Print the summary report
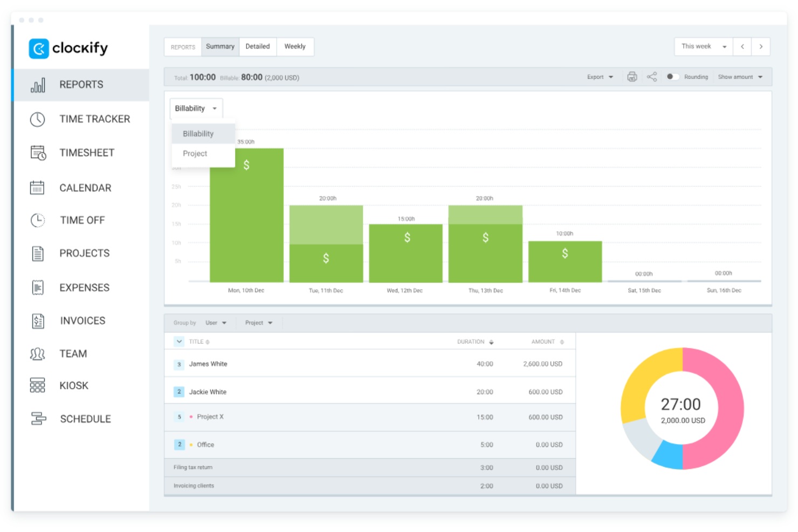 coord(632,77)
